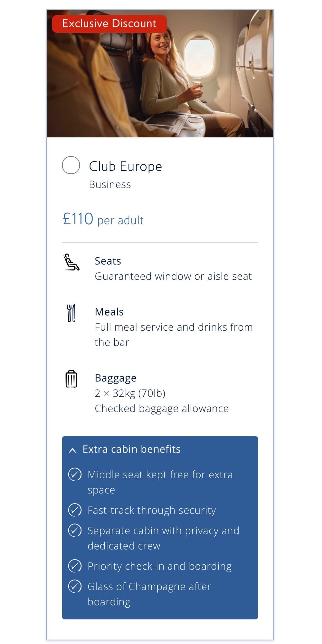Click Guaranteed window or aisle seat text
Image resolution: width=322 pixels, height=644 pixels.
[x=173, y=277]
